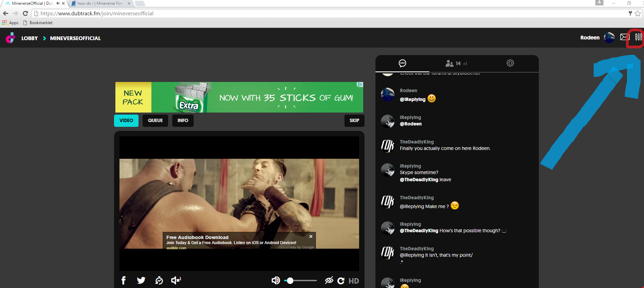The image size is (644, 288).
Task: Open the sliders settings icon in header
Action: coord(638,37)
